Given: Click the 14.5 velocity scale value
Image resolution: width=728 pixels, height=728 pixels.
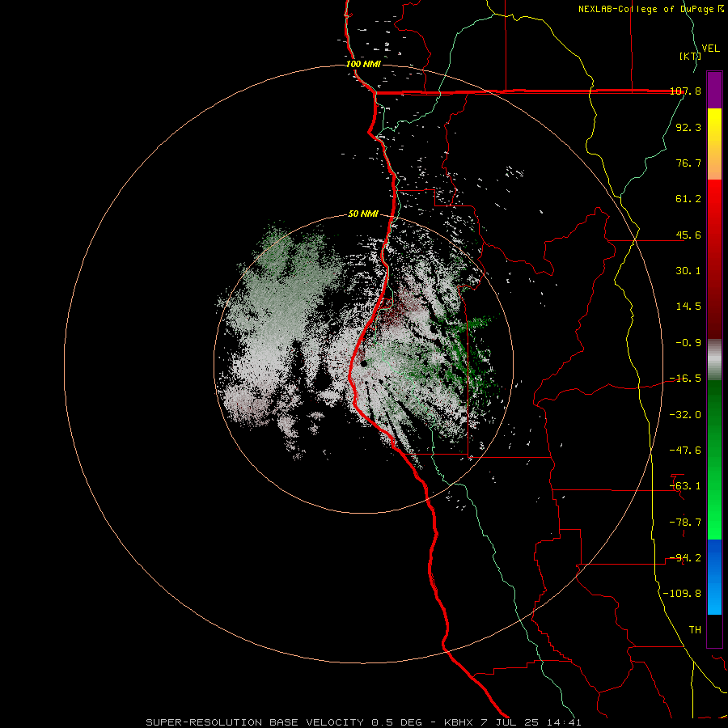Looking at the screenshot, I should click(x=688, y=307).
